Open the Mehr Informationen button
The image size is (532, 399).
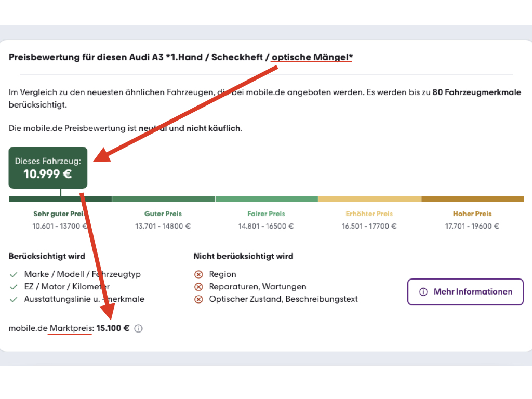(465, 292)
